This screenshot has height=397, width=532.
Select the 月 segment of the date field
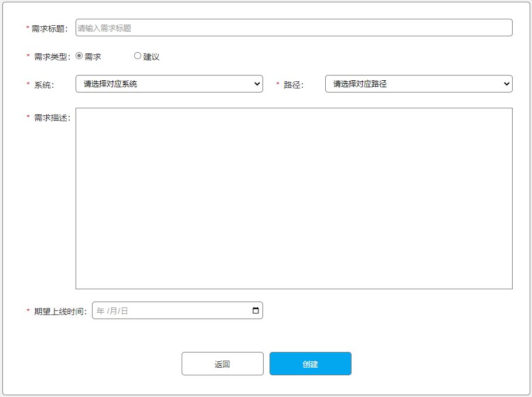pos(112,311)
